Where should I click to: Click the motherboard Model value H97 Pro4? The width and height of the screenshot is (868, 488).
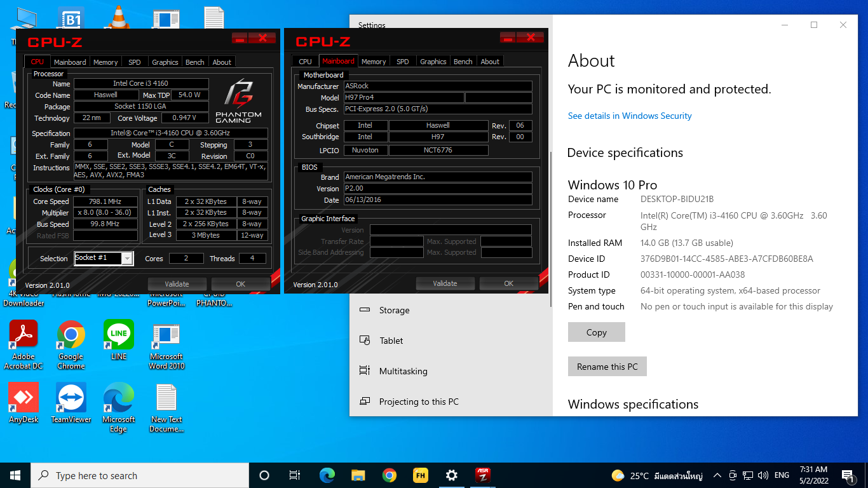pos(403,97)
